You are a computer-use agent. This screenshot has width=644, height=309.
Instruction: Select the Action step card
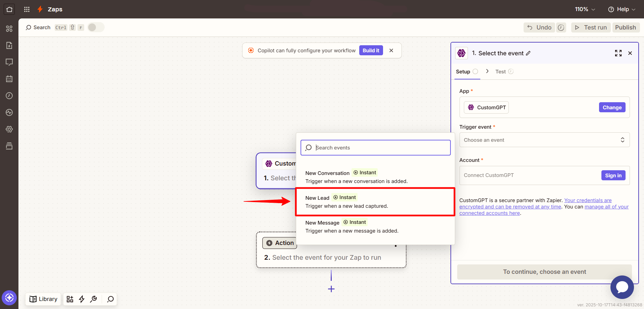pyautogui.click(x=331, y=250)
